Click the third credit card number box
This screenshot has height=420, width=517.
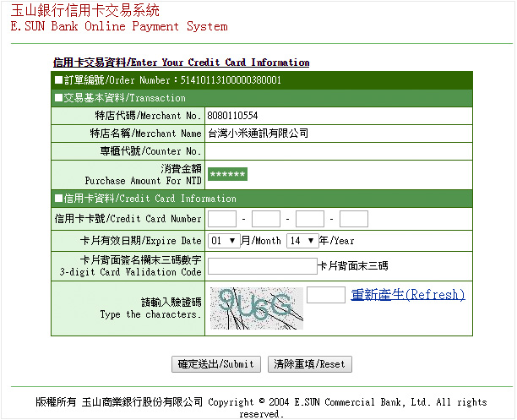click(x=310, y=220)
